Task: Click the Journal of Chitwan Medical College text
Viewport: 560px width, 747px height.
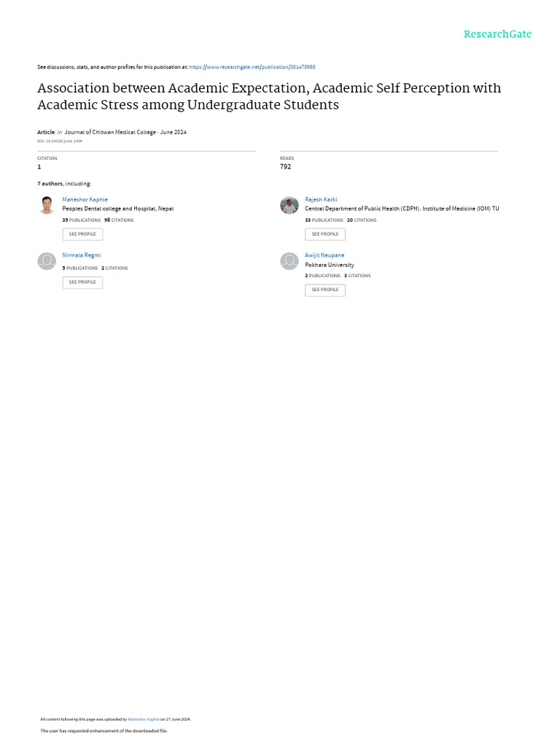Action: (110, 133)
